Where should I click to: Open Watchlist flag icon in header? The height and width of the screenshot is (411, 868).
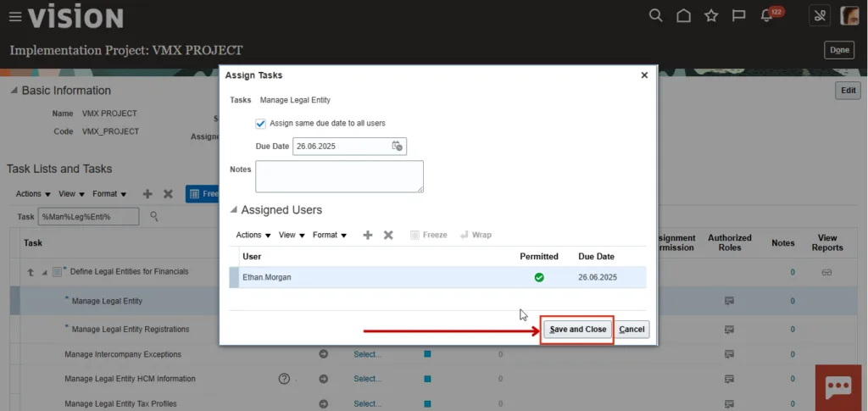pos(738,15)
